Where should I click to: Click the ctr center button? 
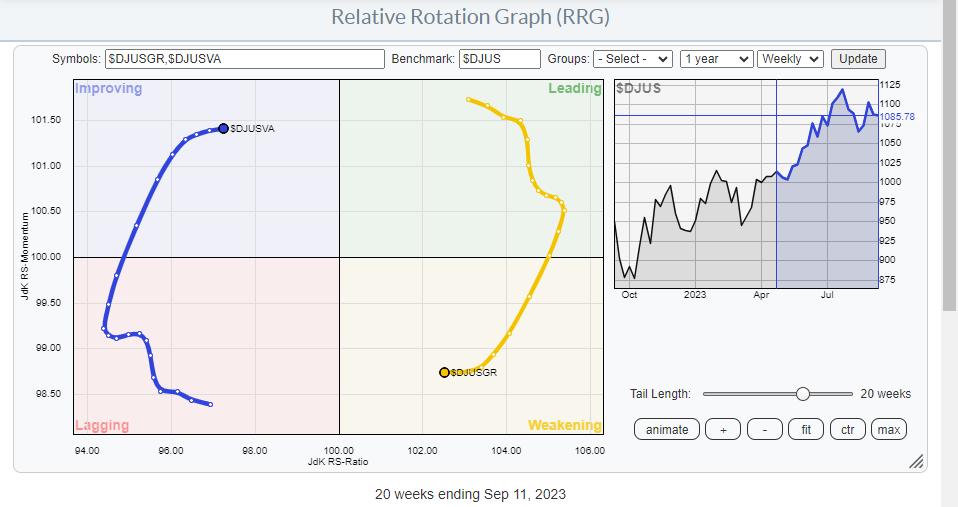click(x=847, y=429)
